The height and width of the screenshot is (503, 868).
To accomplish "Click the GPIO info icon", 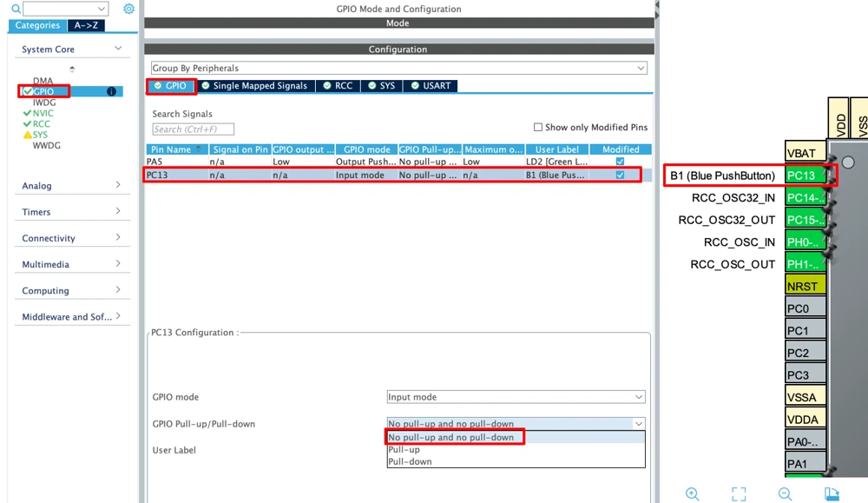I will 111,91.
